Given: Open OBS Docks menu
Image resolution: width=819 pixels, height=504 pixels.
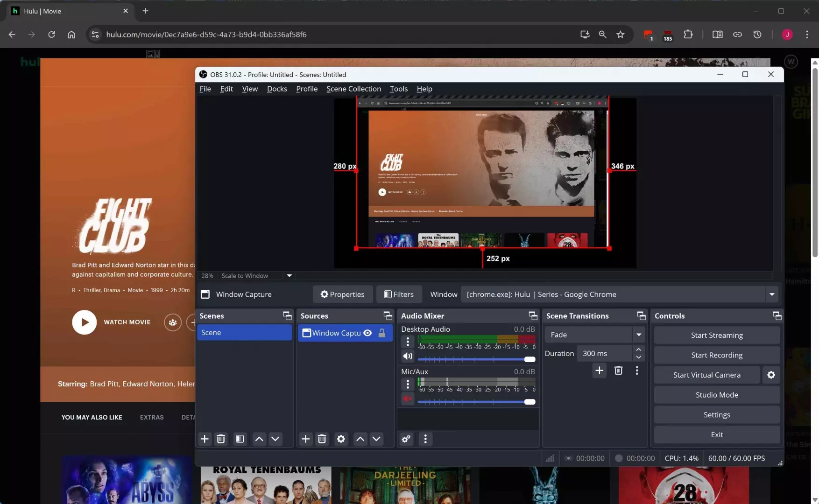Looking at the screenshot, I should click(277, 89).
